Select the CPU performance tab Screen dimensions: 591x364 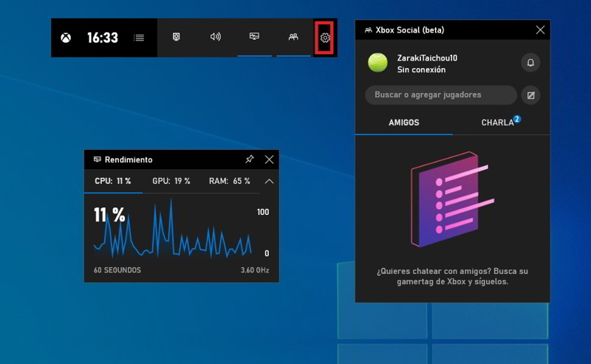click(x=112, y=181)
